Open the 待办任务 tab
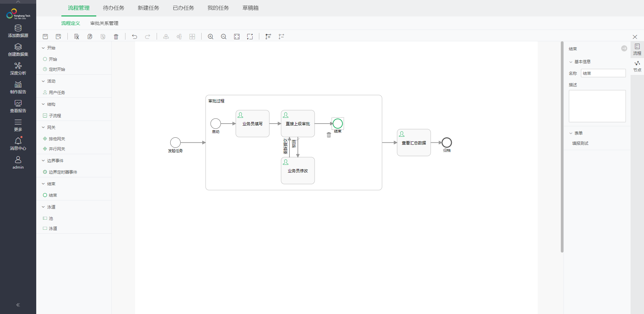This screenshot has width=644, height=314. [113, 8]
